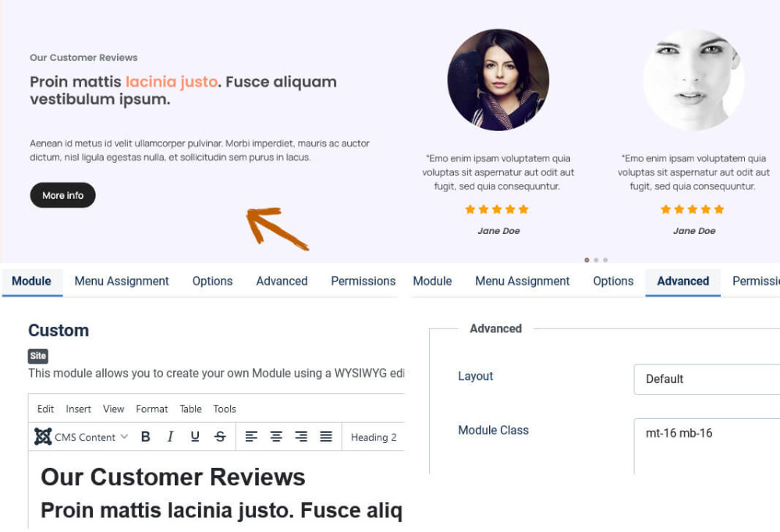
Task: Apply Underline formatting
Action: tap(195, 437)
